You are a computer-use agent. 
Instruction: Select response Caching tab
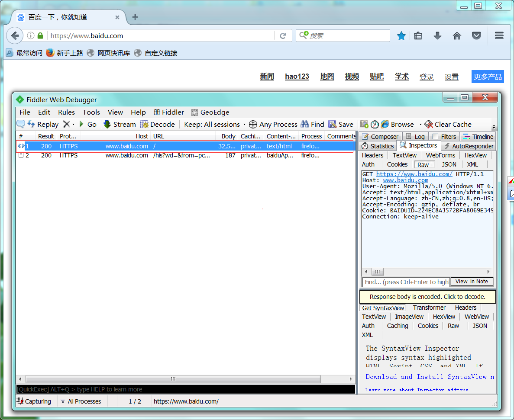[x=398, y=326]
